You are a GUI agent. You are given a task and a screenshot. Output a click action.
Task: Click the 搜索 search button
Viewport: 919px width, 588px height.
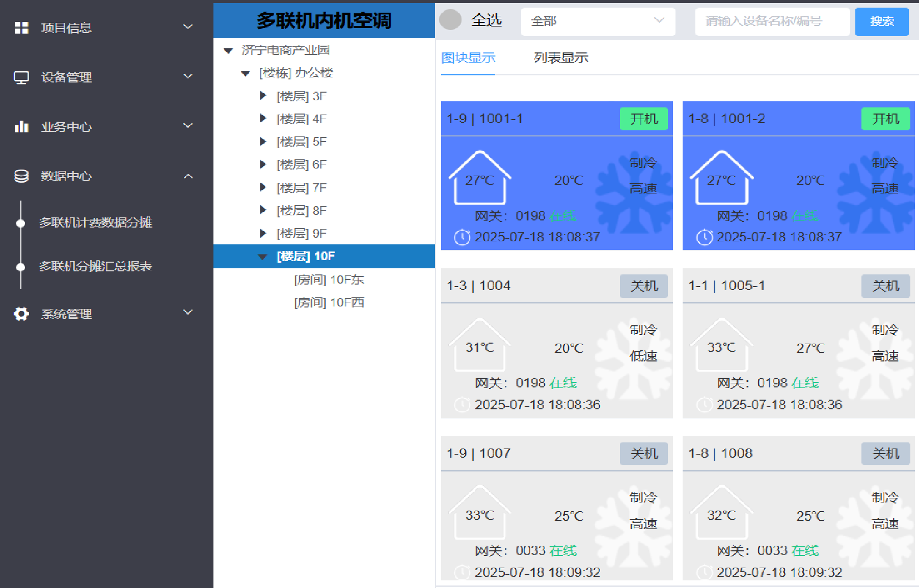[x=882, y=21]
